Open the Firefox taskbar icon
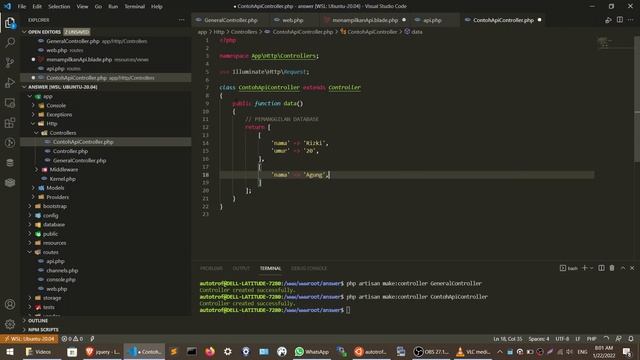Screen dimensions: 640x360 210,351
